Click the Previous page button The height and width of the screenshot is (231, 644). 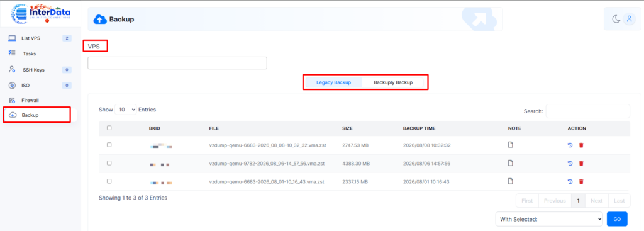555,201
